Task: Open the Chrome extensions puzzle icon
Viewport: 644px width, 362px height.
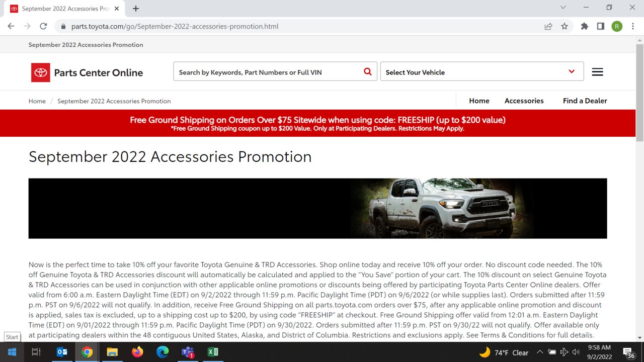Action: (584, 26)
